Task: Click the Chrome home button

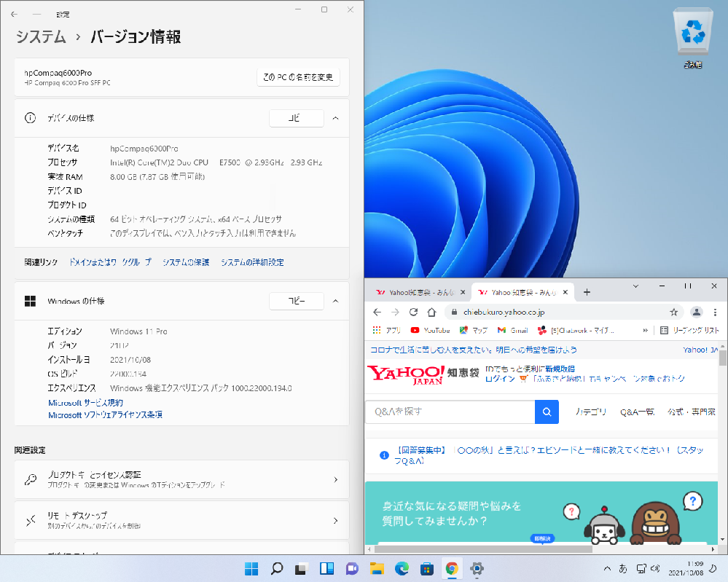Action: (x=432, y=312)
